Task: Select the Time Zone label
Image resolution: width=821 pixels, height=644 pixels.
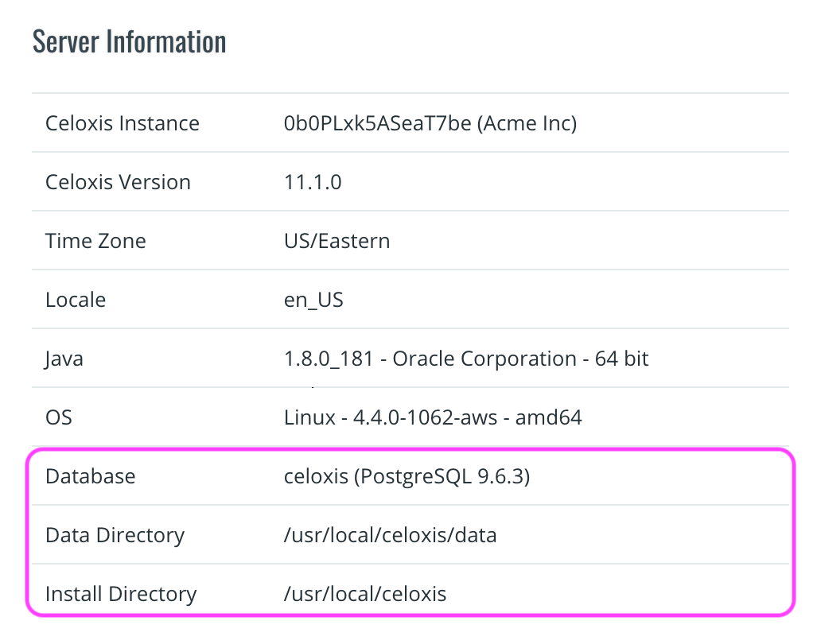Action: click(x=95, y=241)
